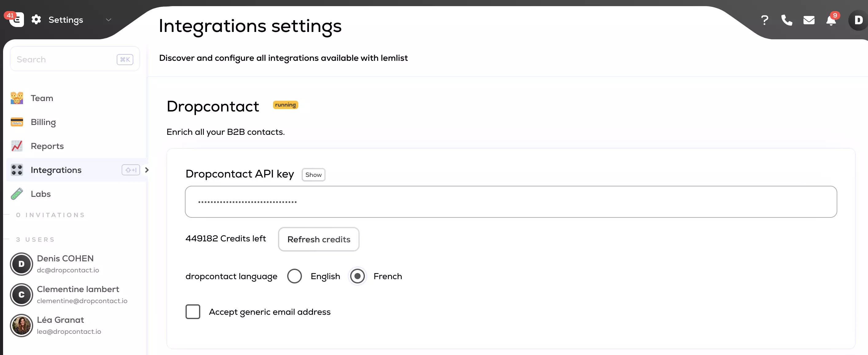Select French dropcontact language

coord(357,276)
